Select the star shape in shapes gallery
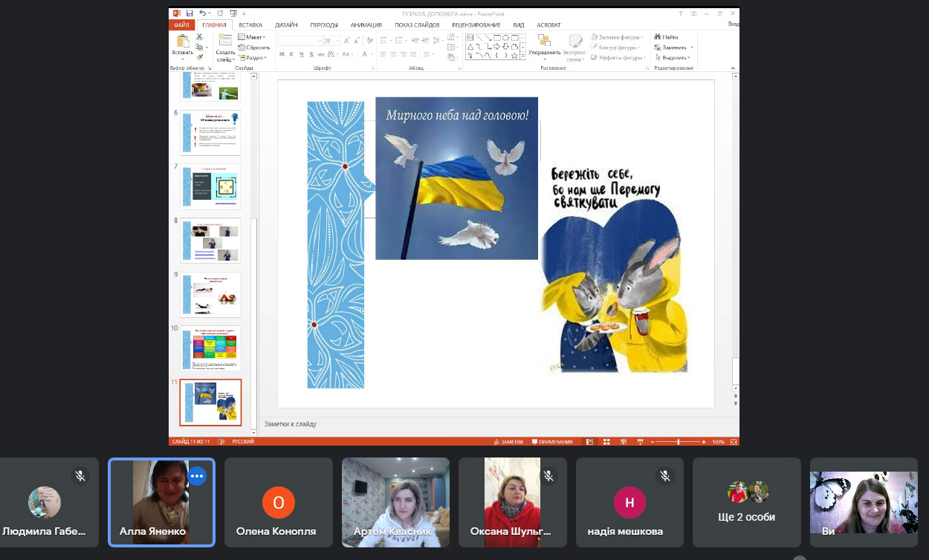929x560 pixels. coord(514,54)
